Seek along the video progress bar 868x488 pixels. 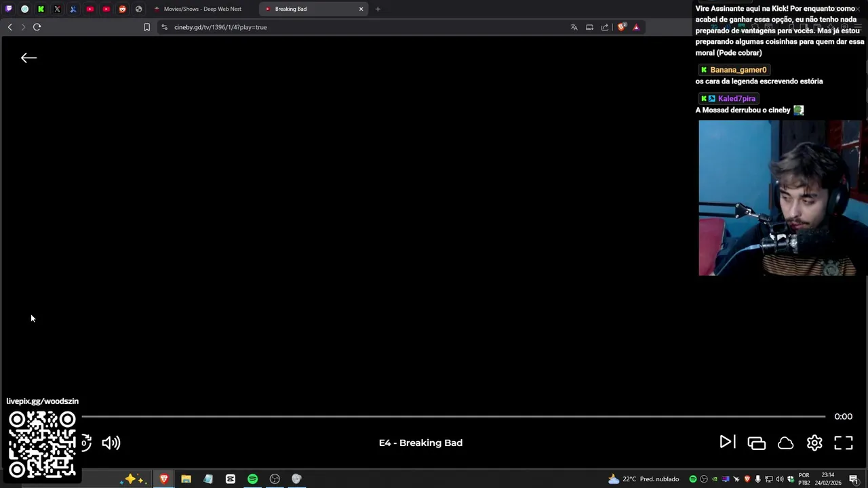tap(453, 416)
